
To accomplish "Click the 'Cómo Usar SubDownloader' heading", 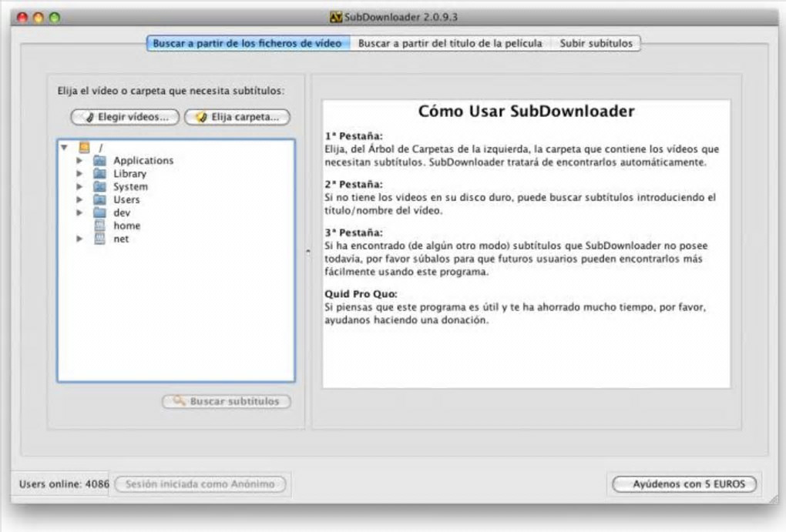I will coord(526,111).
